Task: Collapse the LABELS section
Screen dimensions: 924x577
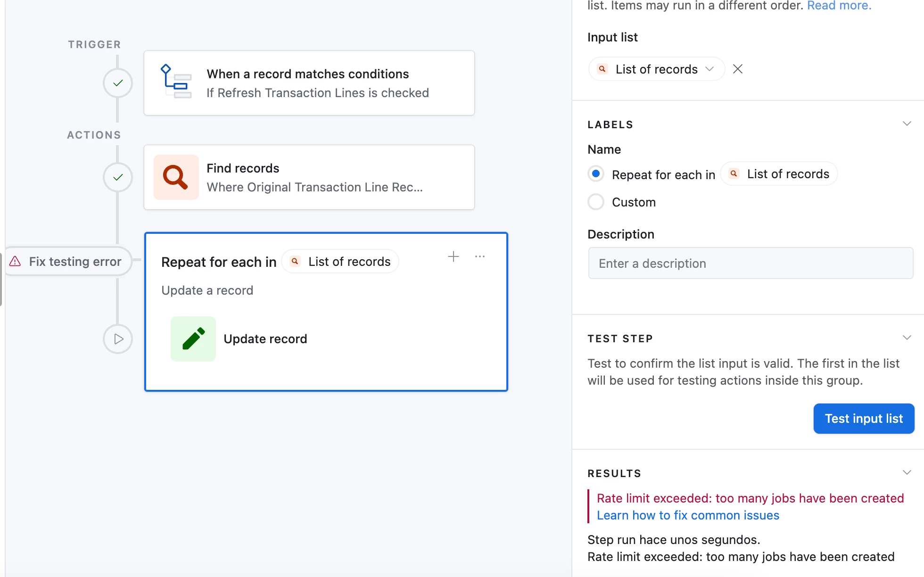Action: tap(907, 124)
